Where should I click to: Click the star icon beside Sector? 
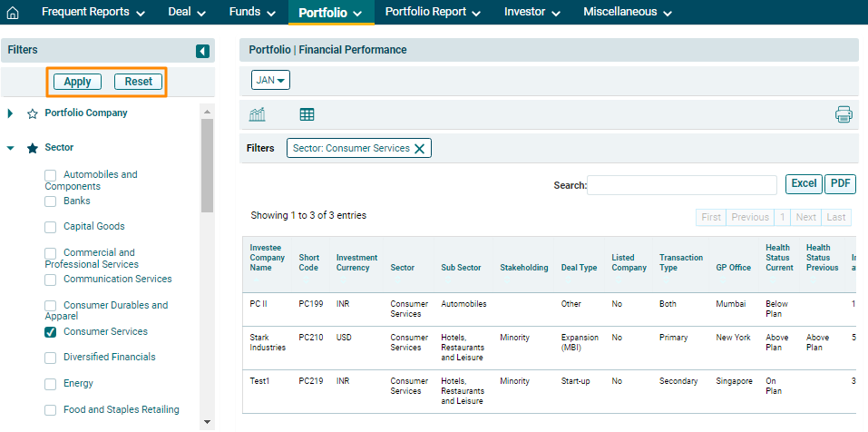tap(33, 148)
